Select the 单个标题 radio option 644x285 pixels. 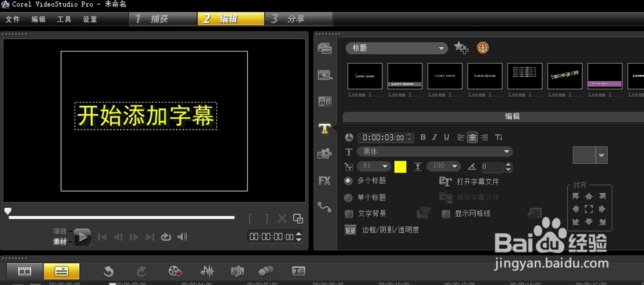[348, 198]
